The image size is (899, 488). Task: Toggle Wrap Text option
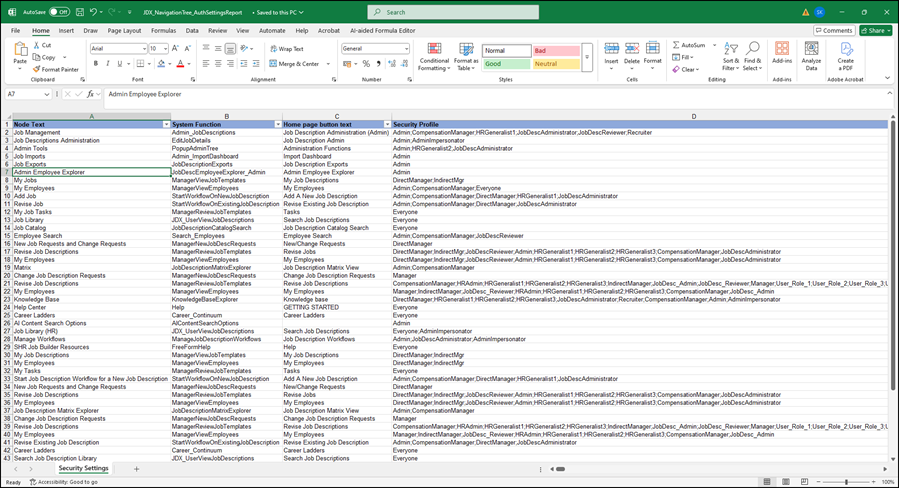click(287, 49)
